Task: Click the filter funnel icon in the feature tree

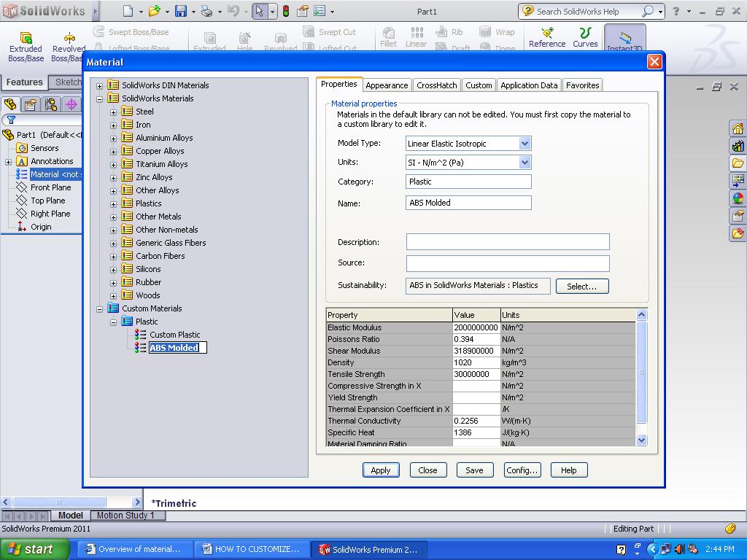Action: pos(11,120)
